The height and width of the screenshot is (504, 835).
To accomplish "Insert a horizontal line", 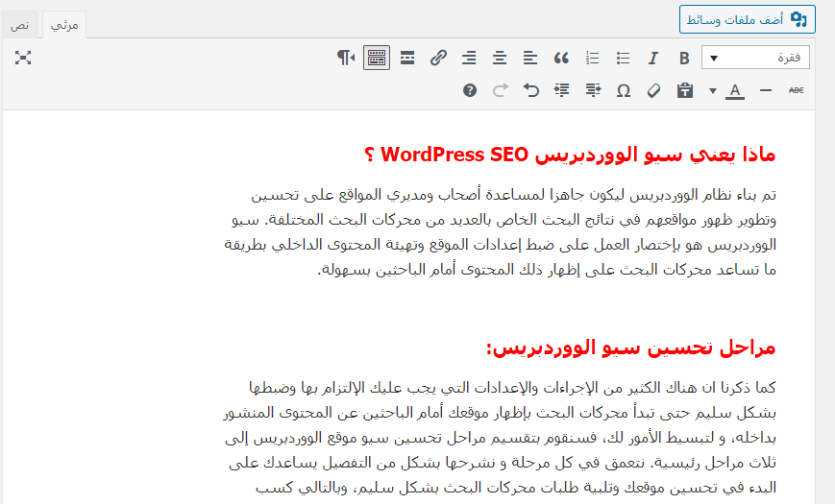I will click(x=765, y=90).
